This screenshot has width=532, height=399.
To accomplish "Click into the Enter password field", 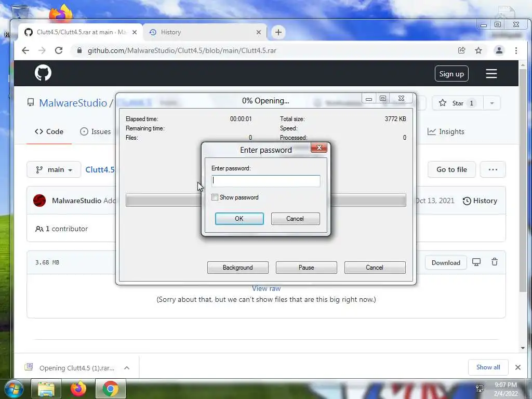I will pyautogui.click(x=265, y=181).
